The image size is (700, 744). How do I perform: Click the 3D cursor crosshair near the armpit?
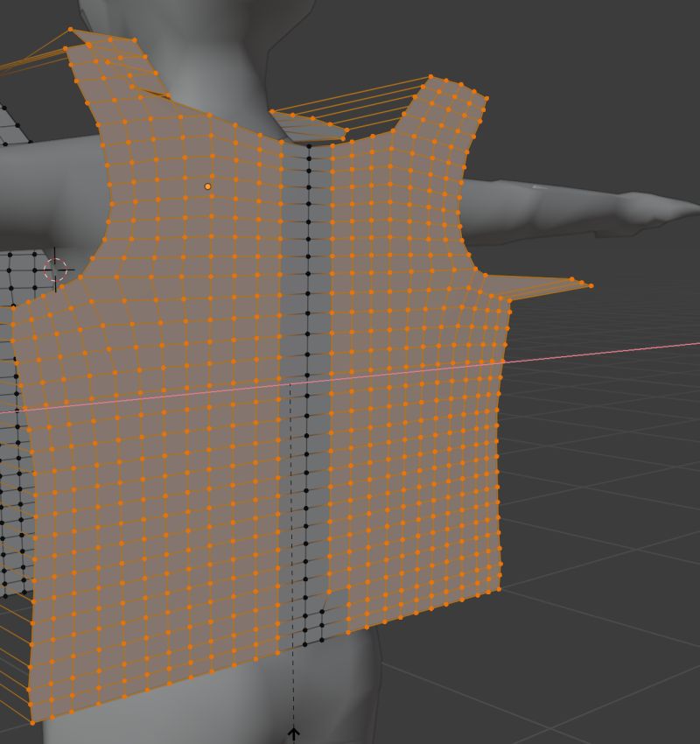pyautogui.click(x=55, y=270)
